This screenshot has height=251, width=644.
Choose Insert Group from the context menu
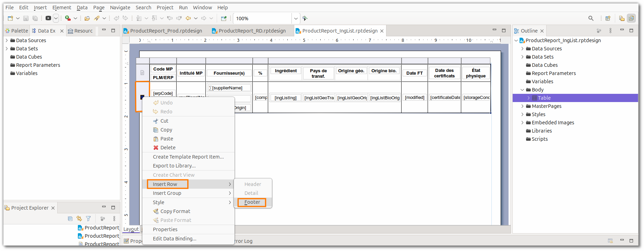coord(188,193)
